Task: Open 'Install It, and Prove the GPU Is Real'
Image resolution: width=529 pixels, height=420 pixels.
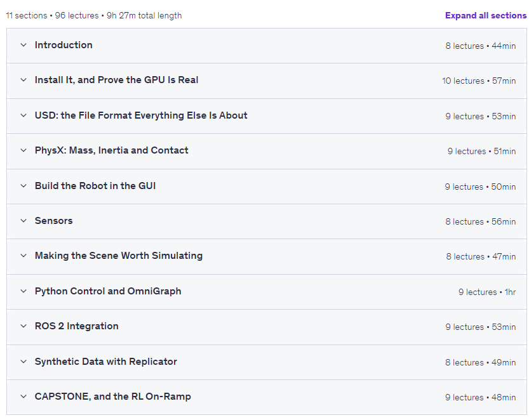Action: coord(116,80)
